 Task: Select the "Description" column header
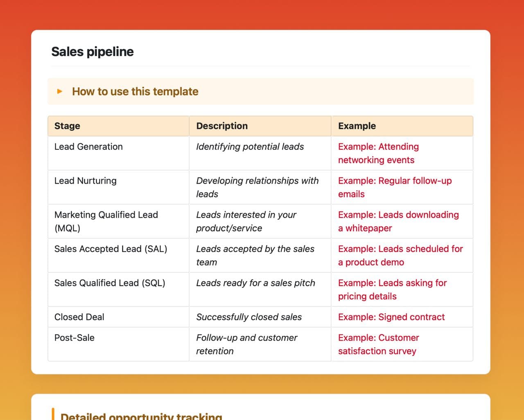tap(222, 126)
